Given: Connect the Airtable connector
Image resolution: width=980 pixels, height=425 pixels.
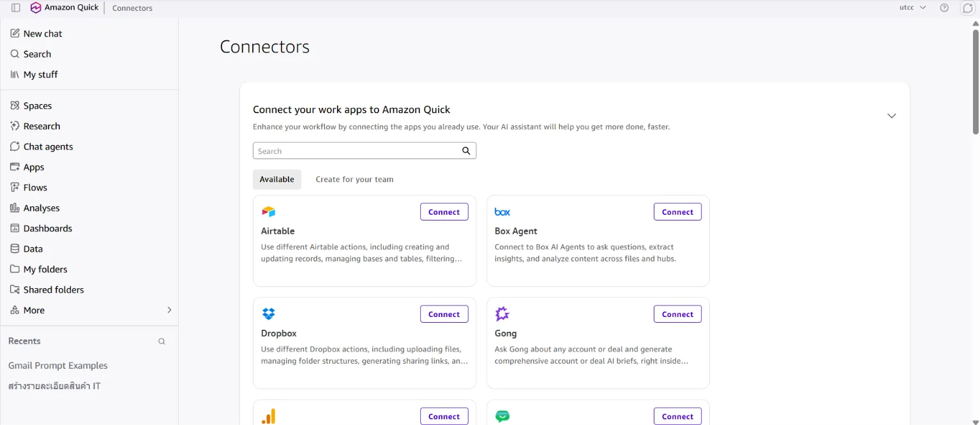Looking at the screenshot, I should 444,212.
